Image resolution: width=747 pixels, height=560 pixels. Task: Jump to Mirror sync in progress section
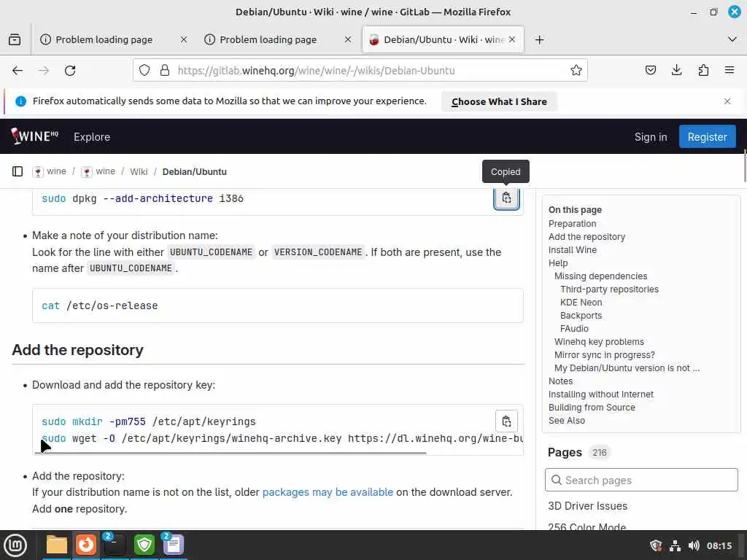coord(605,355)
